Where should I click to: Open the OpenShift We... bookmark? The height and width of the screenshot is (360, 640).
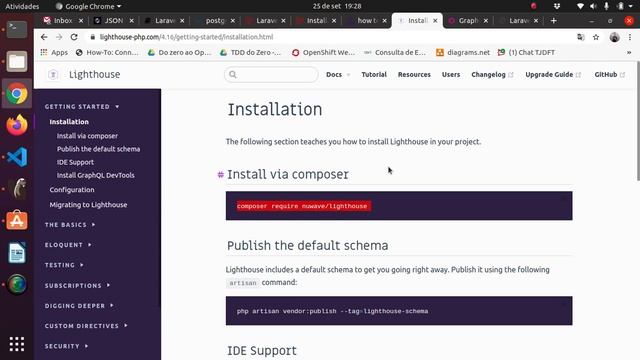pyautogui.click(x=323, y=52)
